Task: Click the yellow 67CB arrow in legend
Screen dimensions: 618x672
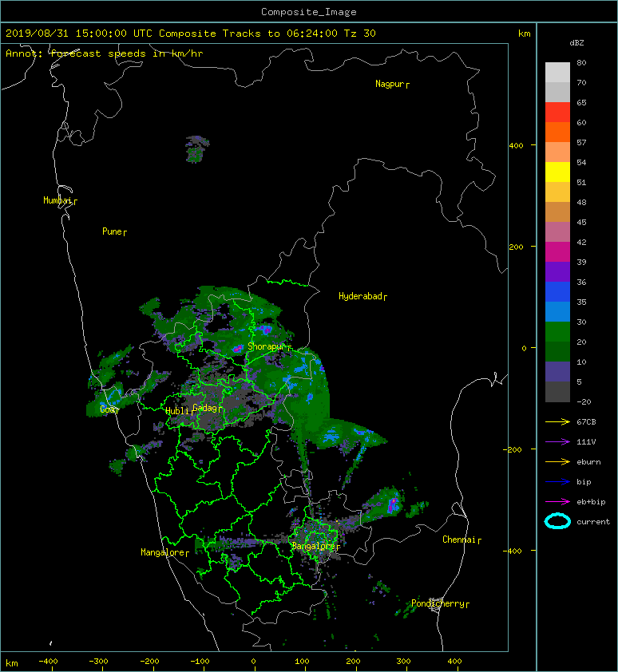Action: [557, 421]
